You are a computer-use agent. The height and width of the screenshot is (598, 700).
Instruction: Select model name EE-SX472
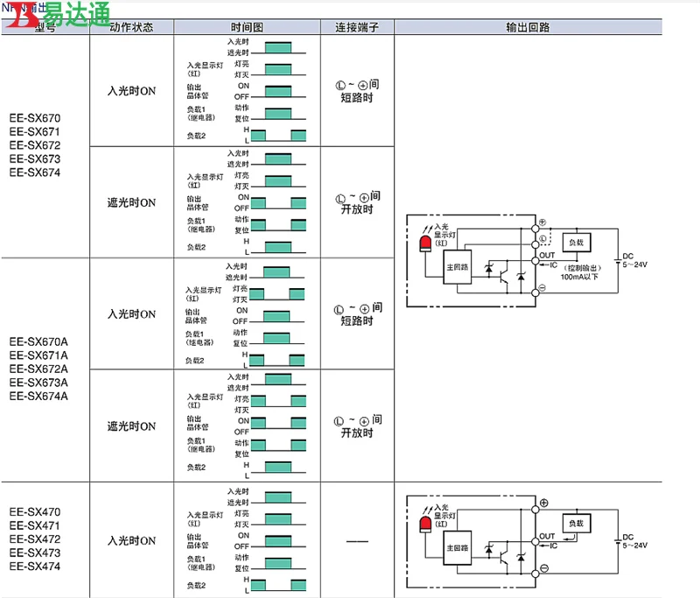point(35,539)
